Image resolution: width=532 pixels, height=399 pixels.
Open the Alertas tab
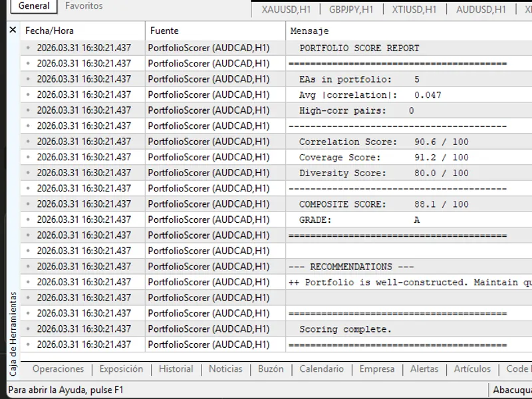tap(424, 369)
